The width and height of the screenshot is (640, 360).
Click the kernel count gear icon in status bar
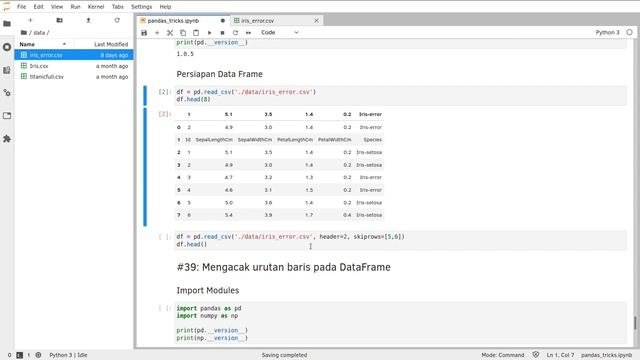click(38, 355)
